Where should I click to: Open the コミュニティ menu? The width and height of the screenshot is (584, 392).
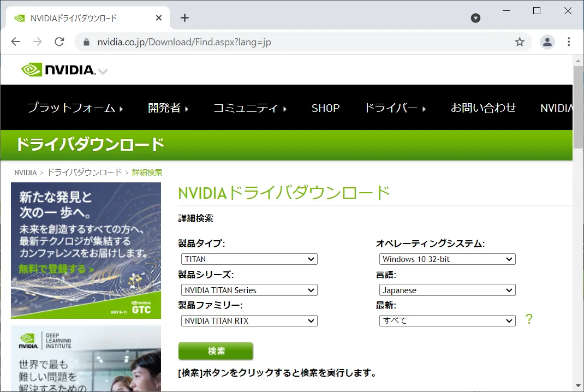point(250,108)
